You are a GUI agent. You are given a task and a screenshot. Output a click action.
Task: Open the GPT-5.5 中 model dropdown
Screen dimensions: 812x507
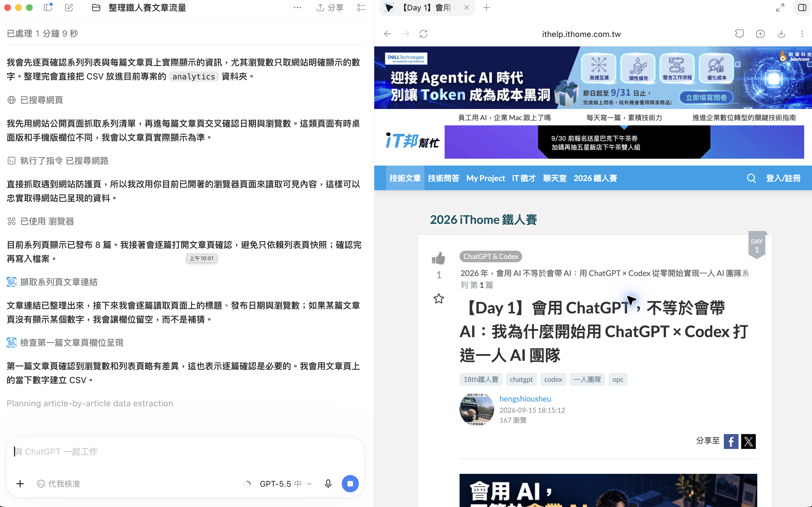click(x=286, y=484)
